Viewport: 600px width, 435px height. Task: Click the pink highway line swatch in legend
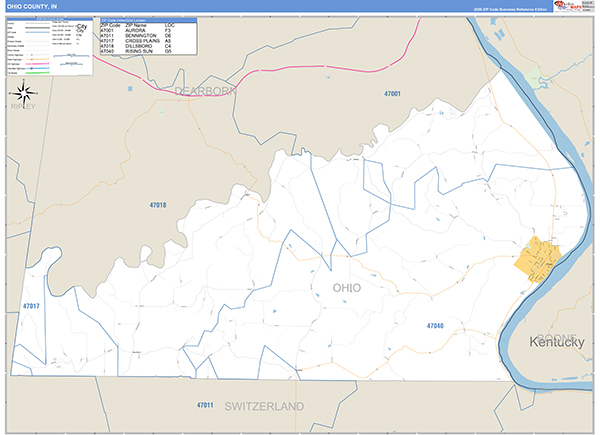click(38, 64)
